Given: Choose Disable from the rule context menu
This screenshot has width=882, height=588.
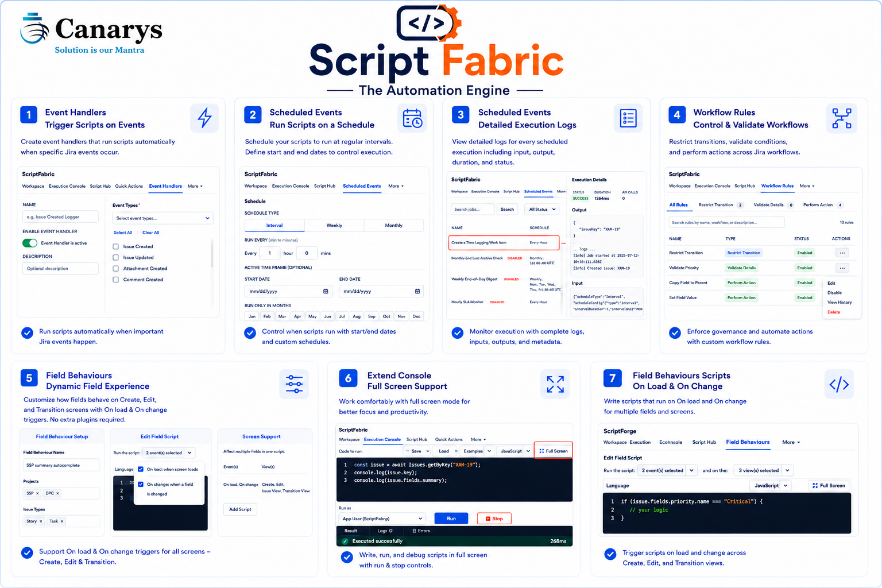Looking at the screenshot, I should coord(834,293).
